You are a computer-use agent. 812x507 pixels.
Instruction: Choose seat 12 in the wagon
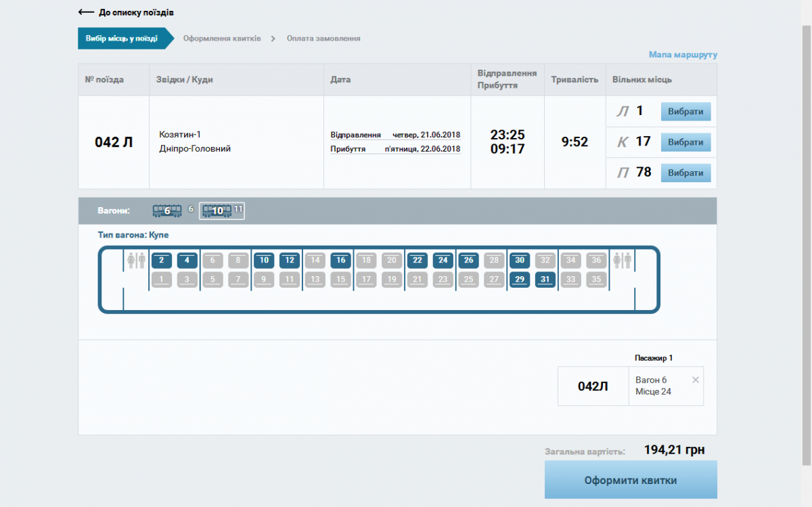[289, 260]
